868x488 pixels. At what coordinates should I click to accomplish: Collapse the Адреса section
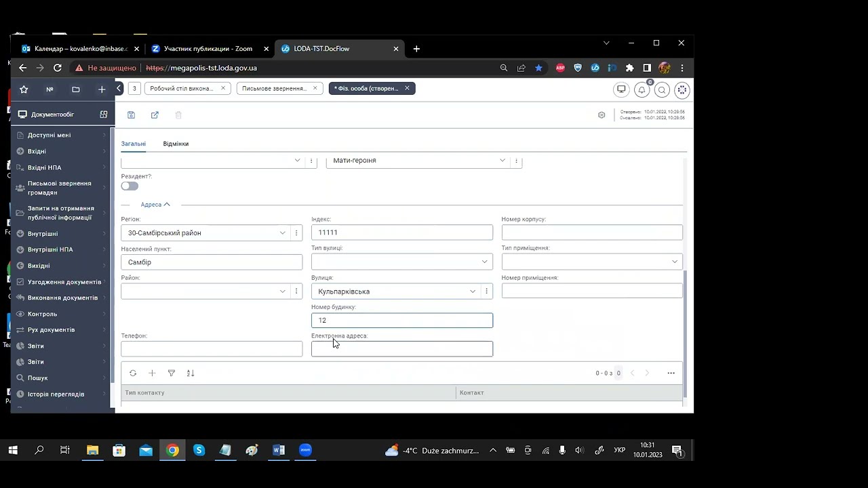[x=155, y=204]
